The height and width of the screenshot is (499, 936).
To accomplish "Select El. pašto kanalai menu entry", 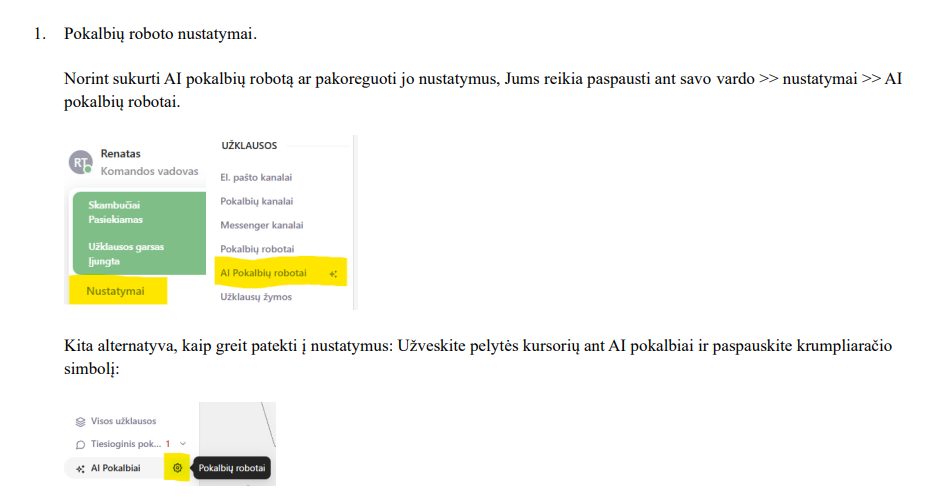I will tap(256, 177).
